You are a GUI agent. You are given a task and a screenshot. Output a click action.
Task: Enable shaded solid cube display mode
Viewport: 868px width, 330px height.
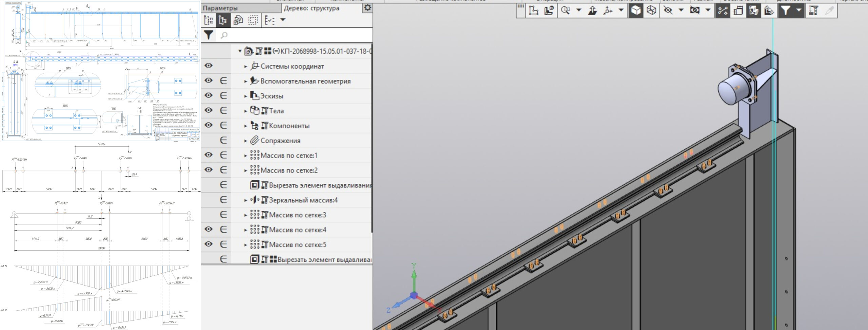(x=636, y=11)
